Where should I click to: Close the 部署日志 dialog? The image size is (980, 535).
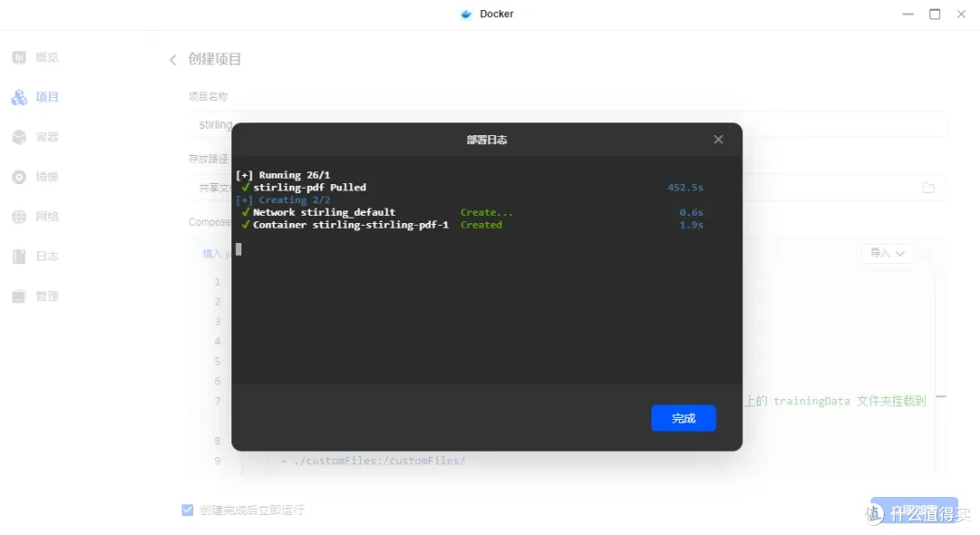point(718,140)
